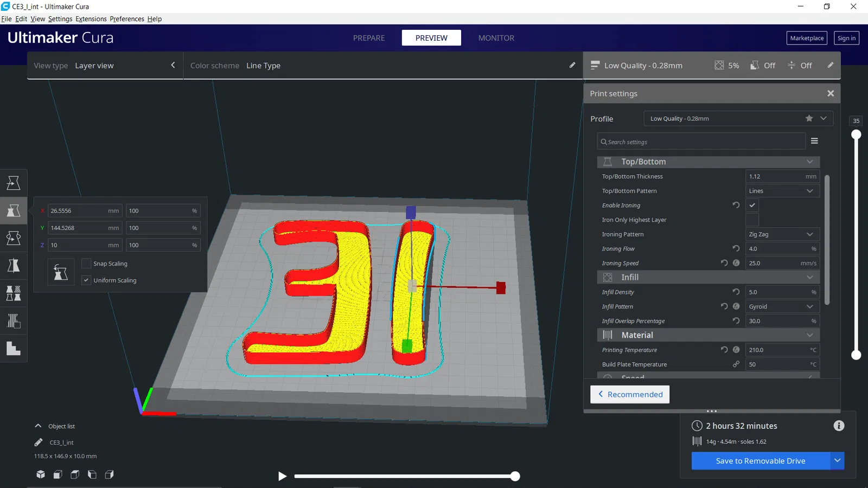Reset the Ironing Flow value
The width and height of the screenshot is (868, 488).
[x=736, y=248]
